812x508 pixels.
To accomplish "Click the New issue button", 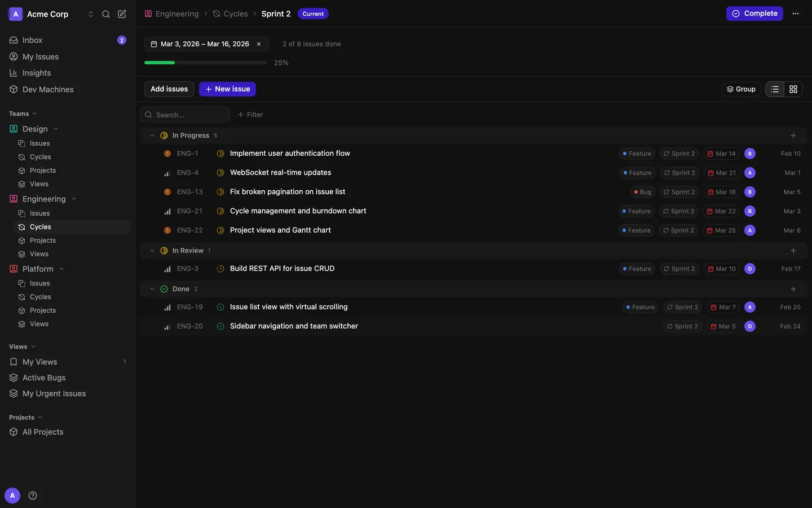I will point(227,89).
